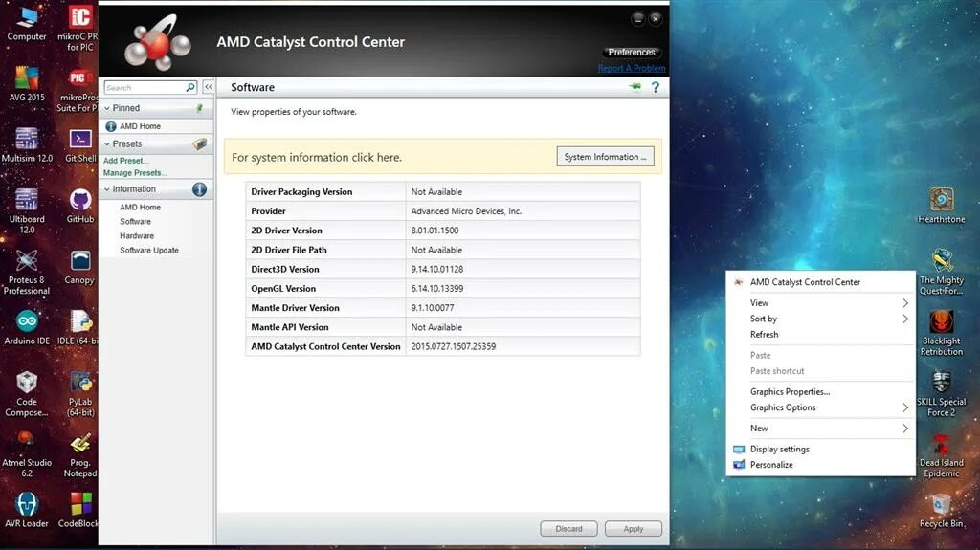Screen dimensions: 980x550
Task: Open the Preferences dropdown
Action: pyautogui.click(x=632, y=52)
